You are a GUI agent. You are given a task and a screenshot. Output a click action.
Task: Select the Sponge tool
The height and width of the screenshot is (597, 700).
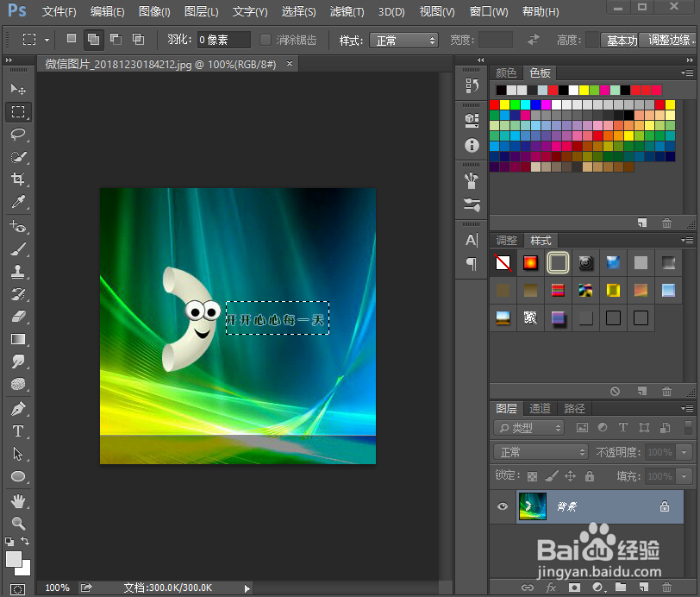point(18,384)
